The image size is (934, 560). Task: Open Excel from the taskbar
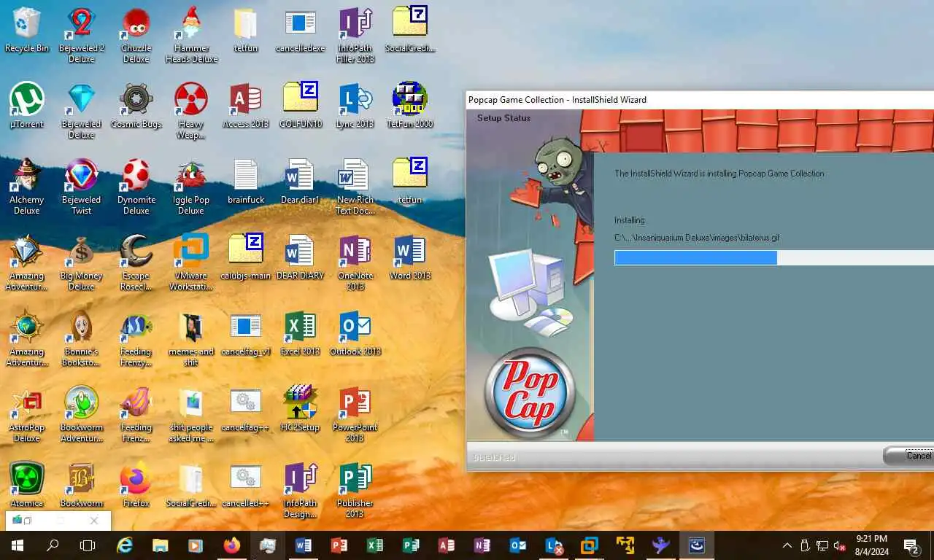[x=375, y=545]
